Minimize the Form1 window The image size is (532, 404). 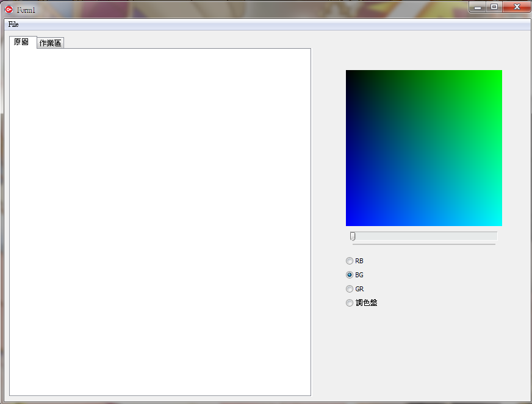(478, 7)
